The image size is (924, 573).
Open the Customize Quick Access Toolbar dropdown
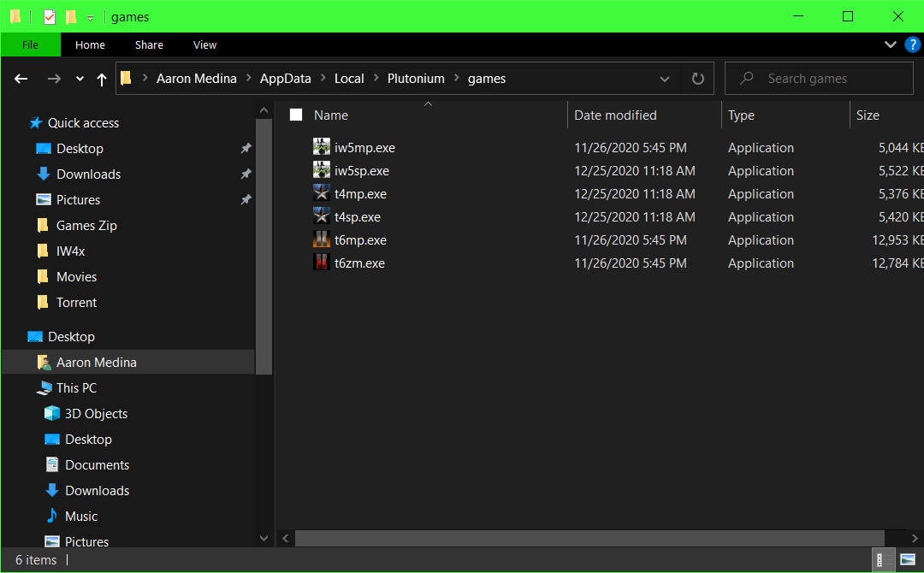(x=90, y=18)
